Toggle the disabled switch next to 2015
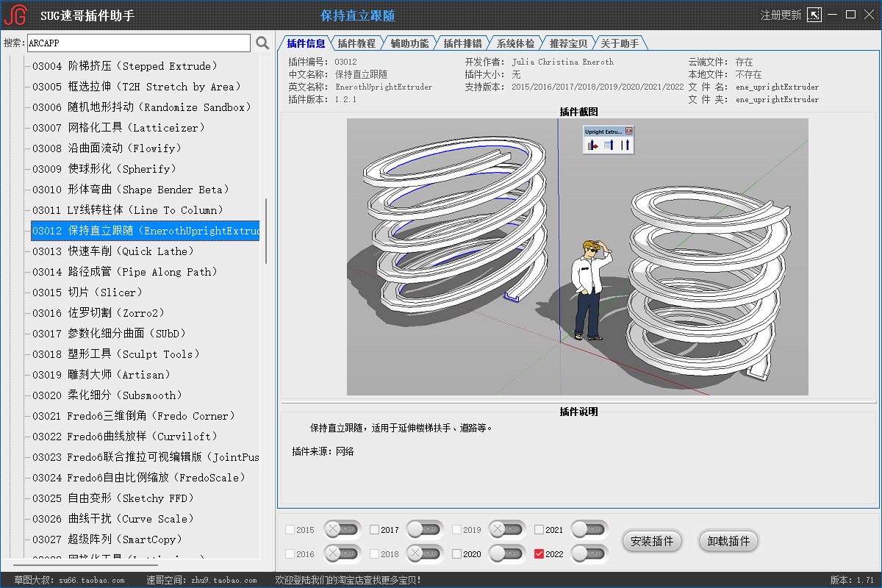Image resolution: width=882 pixels, height=588 pixels. pos(343,529)
